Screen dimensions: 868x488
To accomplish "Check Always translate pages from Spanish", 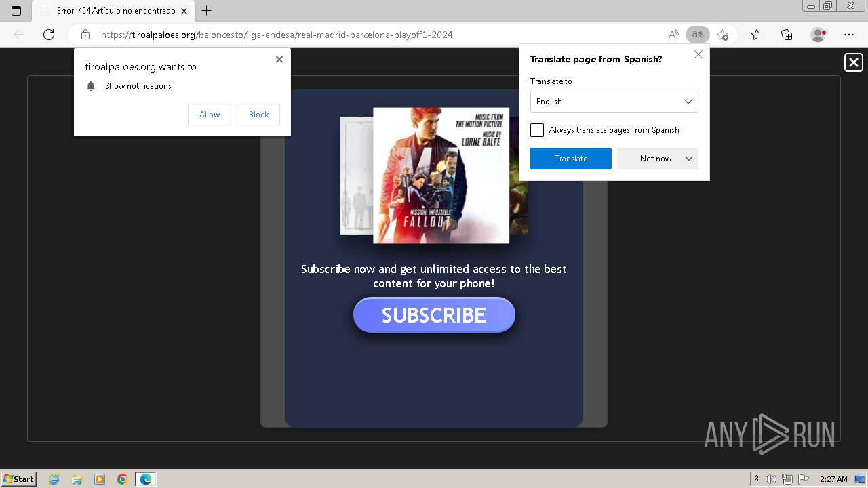I will pyautogui.click(x=537, y=130).
